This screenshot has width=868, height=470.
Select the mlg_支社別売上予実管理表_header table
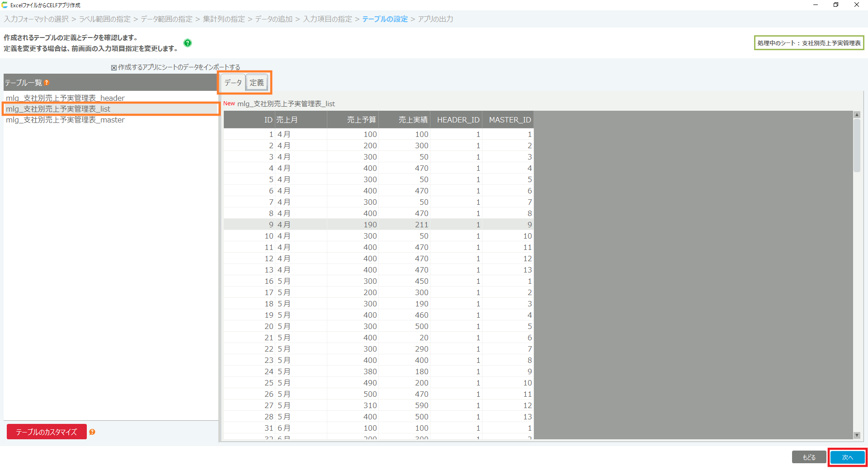65,98
